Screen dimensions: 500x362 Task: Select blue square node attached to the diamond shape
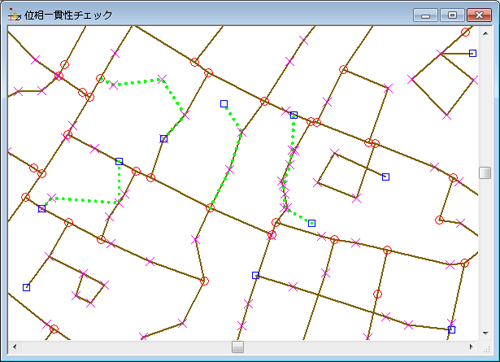[x=473, y=53]
